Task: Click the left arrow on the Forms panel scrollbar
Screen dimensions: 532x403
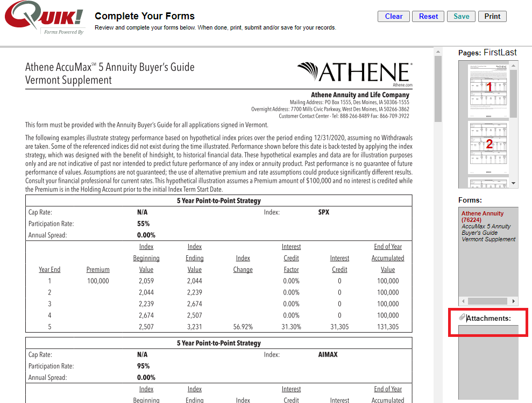Action: 463,301
